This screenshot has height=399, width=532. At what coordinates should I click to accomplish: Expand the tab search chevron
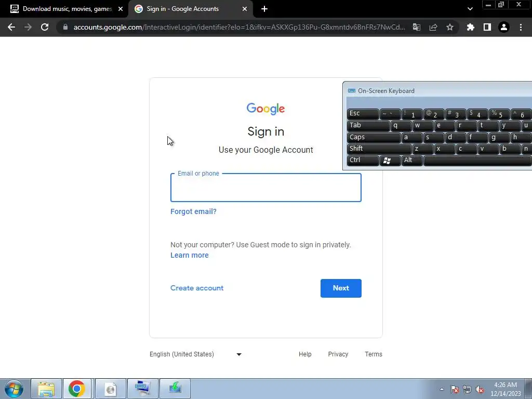[x=470, y=9]
